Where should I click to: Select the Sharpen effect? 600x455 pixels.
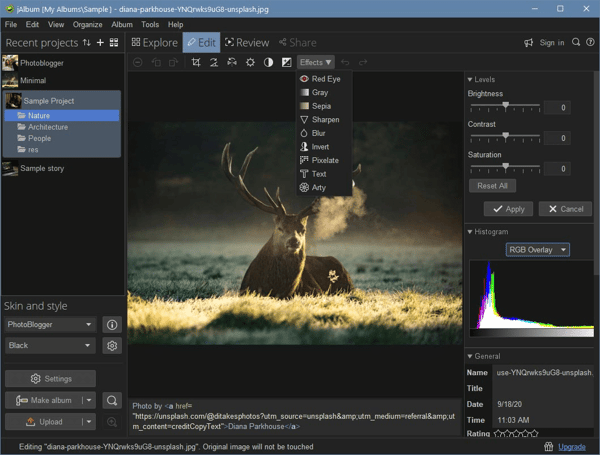click(x=324, y=120)
